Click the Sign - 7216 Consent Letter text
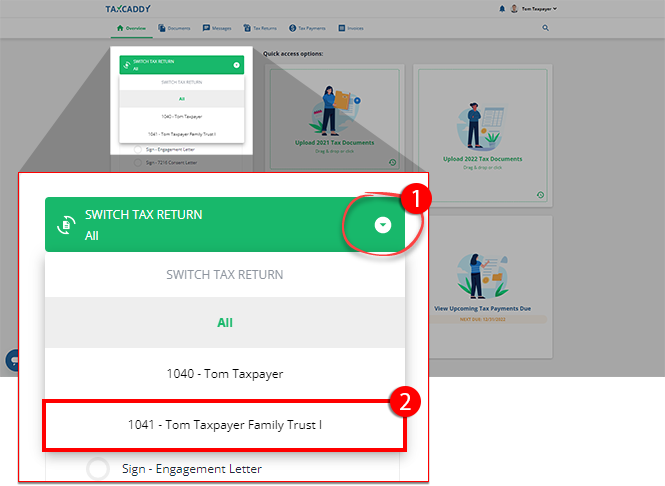This screenshot has width=665, height=486. 171,162
